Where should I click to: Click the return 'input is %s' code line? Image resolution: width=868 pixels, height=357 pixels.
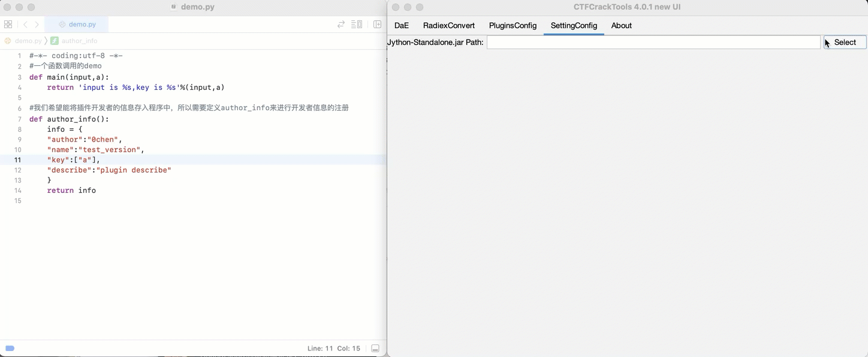[x=135, y=87]
